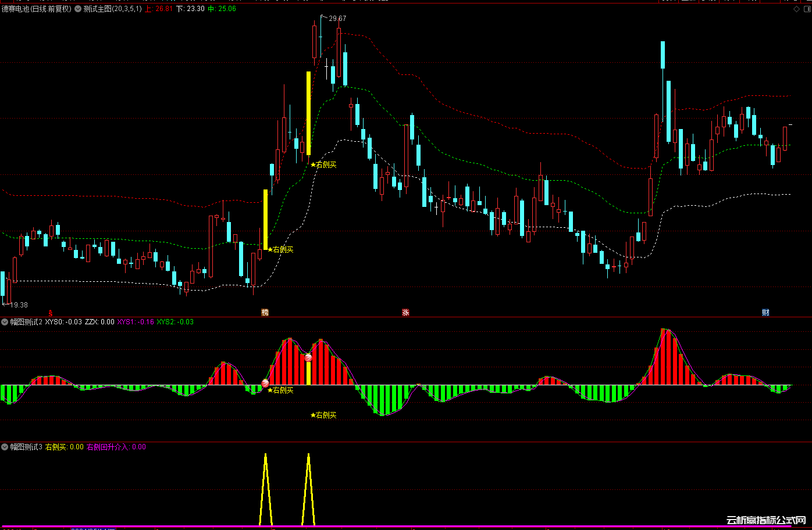Viewport: 812px width, 530px height.
Task: Click the '榜' info marker icon
Action: [x=265, y=313]
